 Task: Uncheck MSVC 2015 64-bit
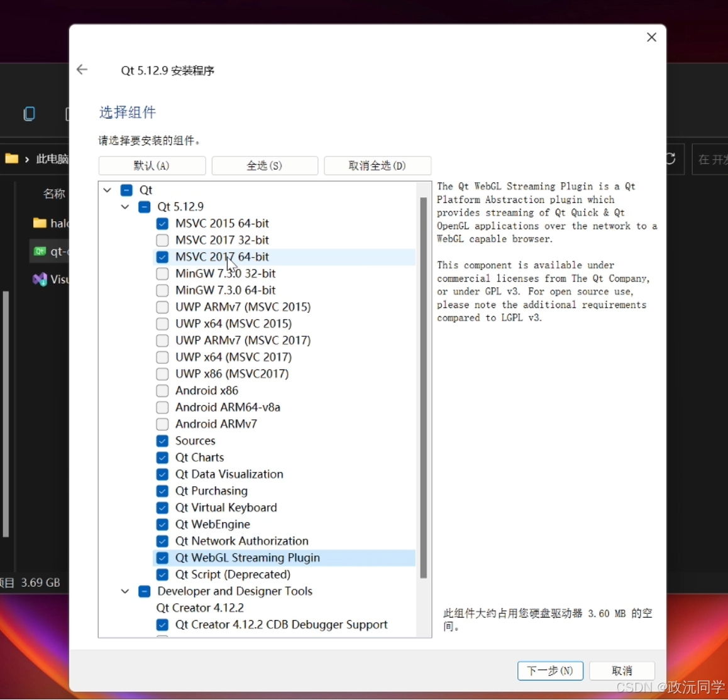pyautogui.click(x=162, y=223)
